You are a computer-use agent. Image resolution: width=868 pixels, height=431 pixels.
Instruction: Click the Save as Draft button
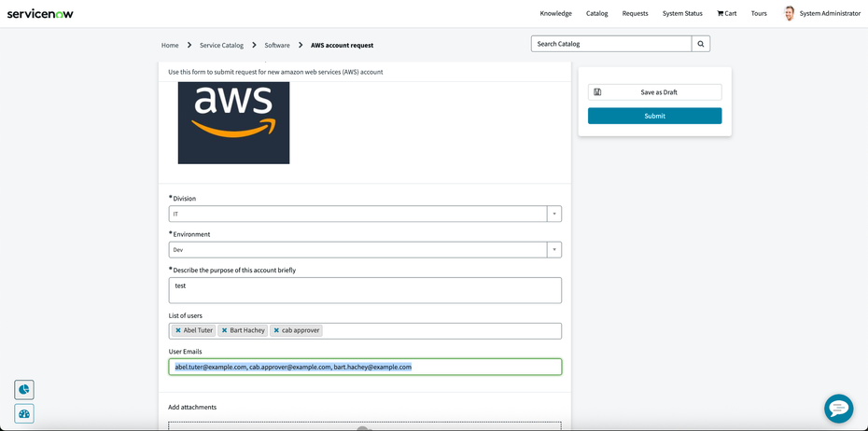point(655,92)
